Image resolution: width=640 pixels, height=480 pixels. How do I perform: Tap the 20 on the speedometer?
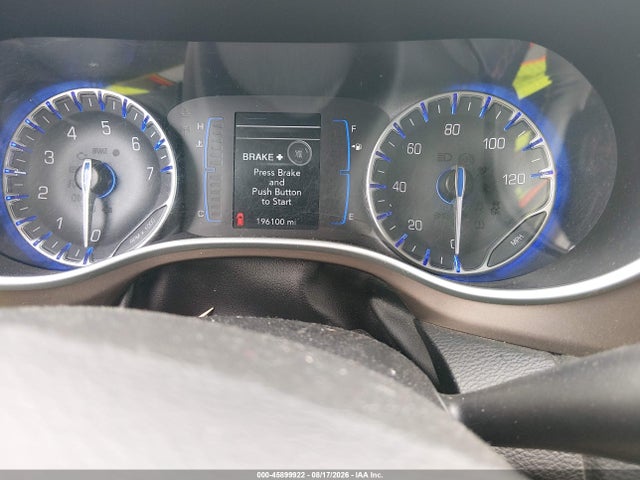pos(415,225)
